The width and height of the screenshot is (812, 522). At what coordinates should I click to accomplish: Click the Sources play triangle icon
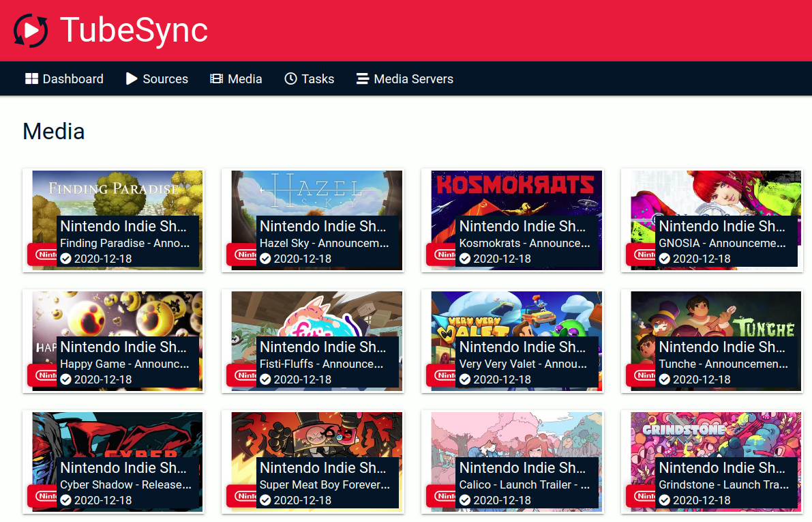click(x=132, y=78)
